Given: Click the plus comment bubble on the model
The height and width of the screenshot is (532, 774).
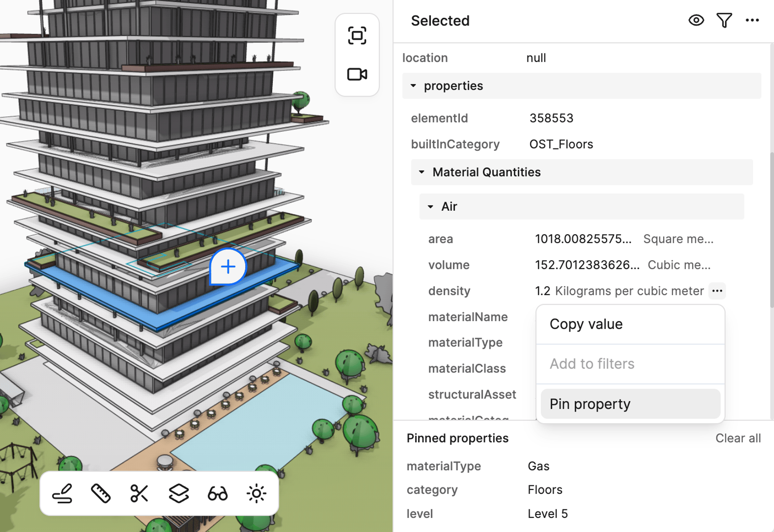Looking at the screenshot, I should point(228,267).
